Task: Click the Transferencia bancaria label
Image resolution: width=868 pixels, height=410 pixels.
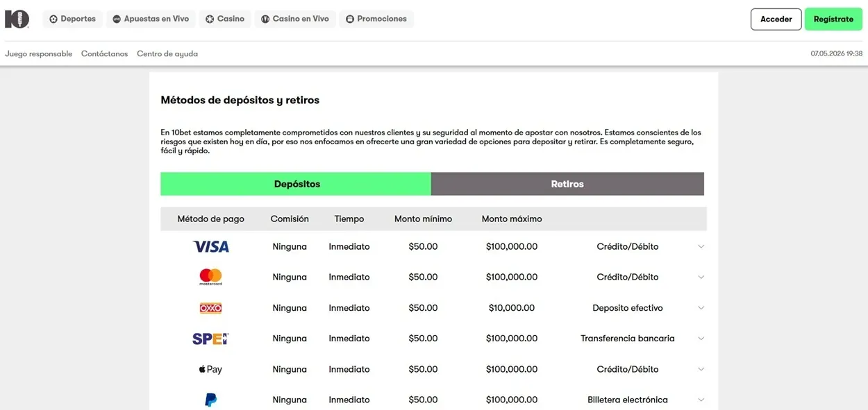Action: pos(628,339)
